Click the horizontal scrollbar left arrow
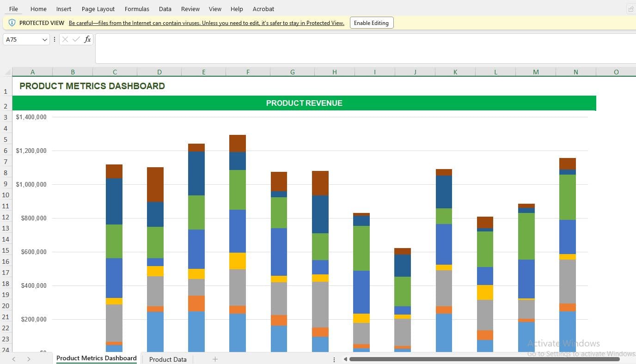 (345, 359)
